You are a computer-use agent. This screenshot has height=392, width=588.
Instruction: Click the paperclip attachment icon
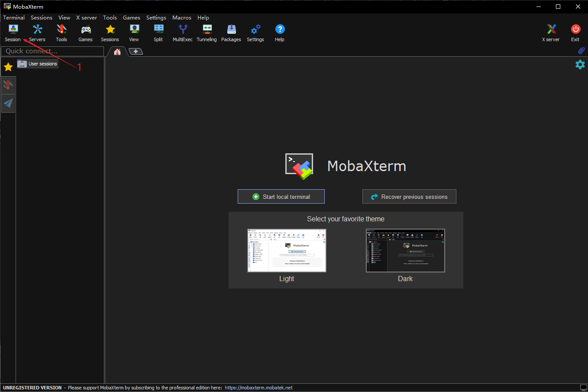click(581, 51)
